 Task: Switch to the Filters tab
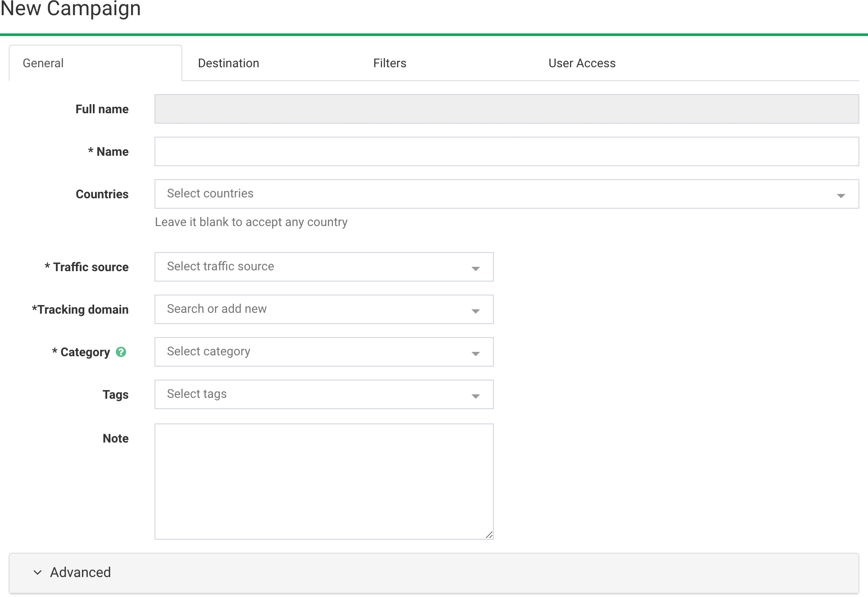tap(389, 63)
